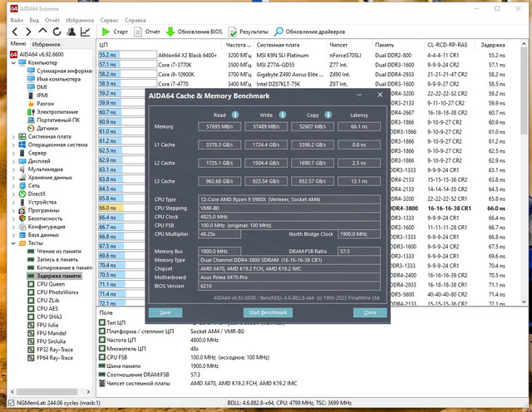Select the CPU PhotoWorxx test
This screenshot has height=412, width=532.
53,292
